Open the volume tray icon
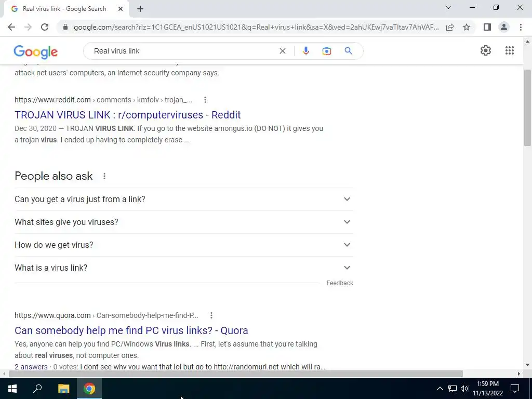The height and width of the screenshot is (399, 532). click(464, 389)
